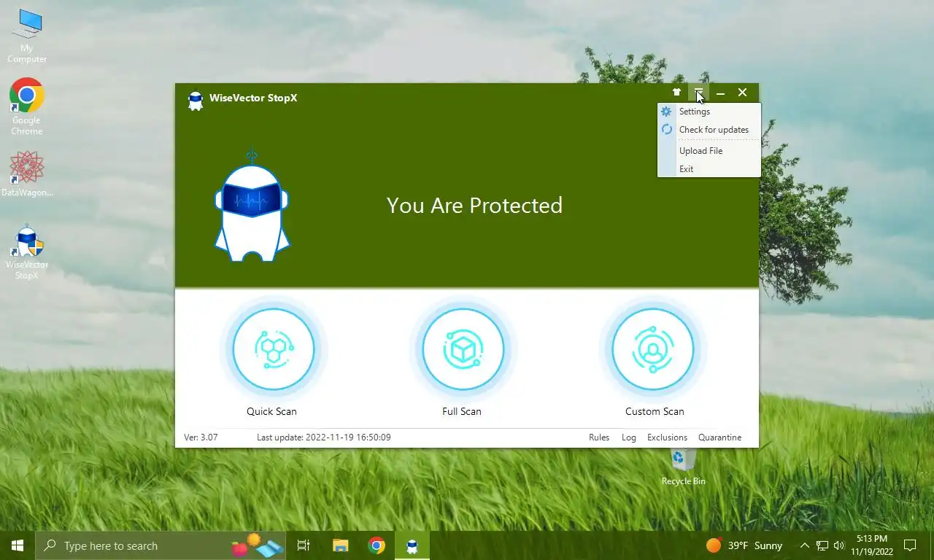
Task: Select the DataWagon desktop shortcut
Action: click(27, 174)
